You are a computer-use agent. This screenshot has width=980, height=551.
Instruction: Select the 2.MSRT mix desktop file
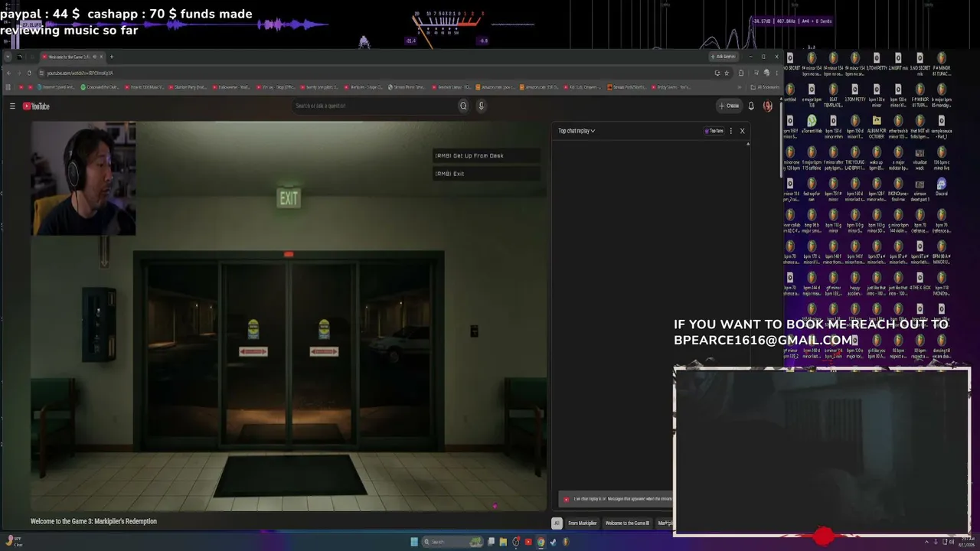(898, 63)
